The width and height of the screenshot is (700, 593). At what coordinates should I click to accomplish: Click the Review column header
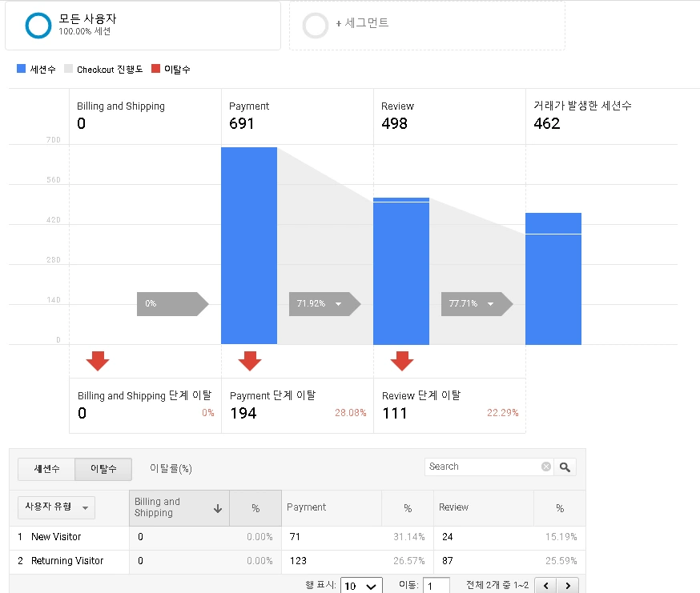(x=484, y=508)
